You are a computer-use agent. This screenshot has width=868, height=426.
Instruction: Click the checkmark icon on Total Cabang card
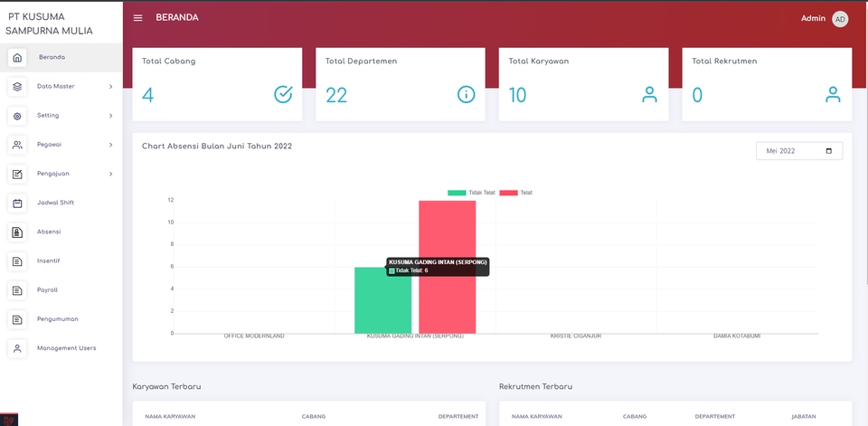click(x=283, y=95)
